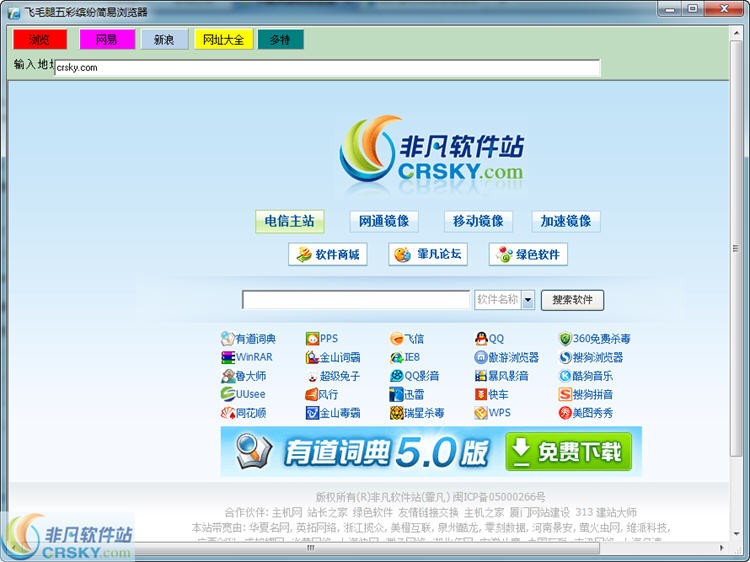750x562 pixels.
Task: Click the 有道词典 icon in software list
Action: tap(228, 339)
